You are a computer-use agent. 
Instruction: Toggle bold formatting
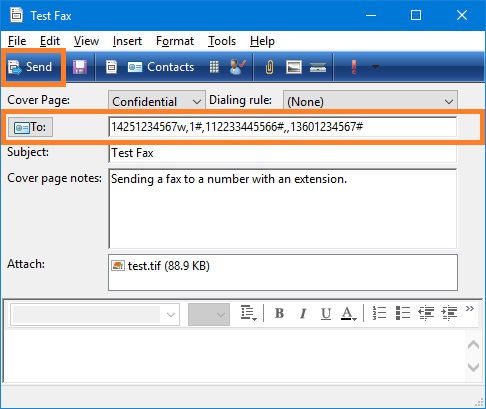pos(279,313)
